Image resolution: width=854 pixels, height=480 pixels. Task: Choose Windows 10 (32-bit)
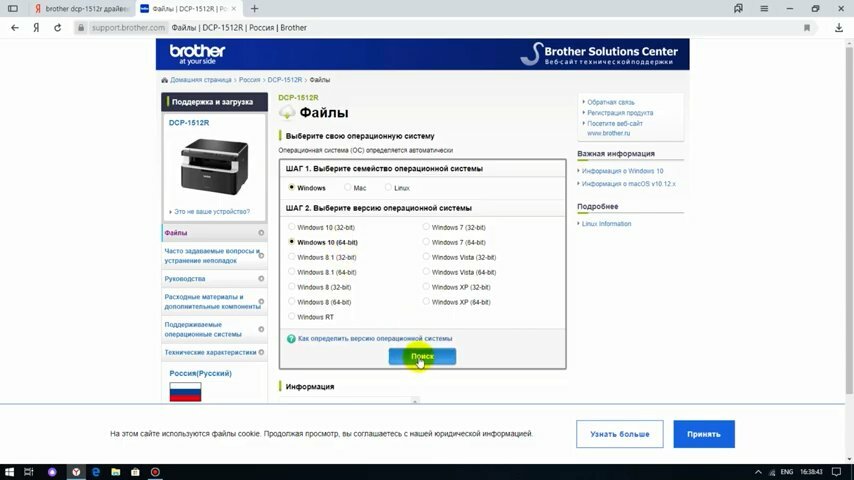291,227
